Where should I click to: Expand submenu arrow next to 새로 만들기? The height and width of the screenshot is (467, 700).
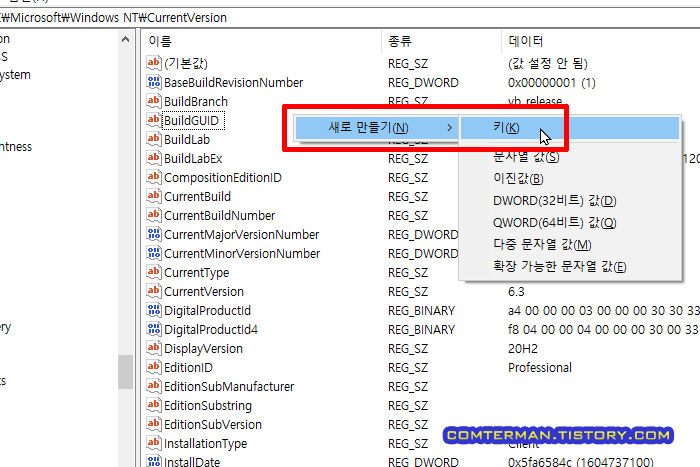coord(449,128)
